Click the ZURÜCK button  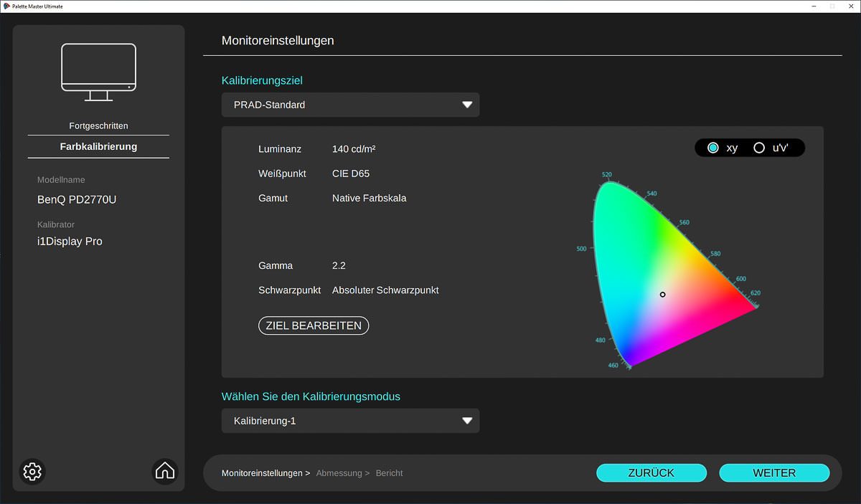(651, 472)
